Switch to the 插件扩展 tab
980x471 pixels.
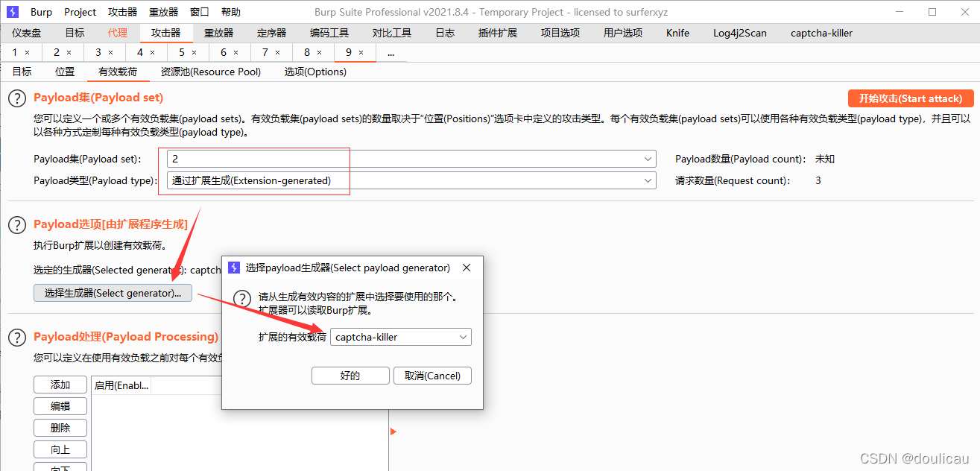tap(498, 33)
